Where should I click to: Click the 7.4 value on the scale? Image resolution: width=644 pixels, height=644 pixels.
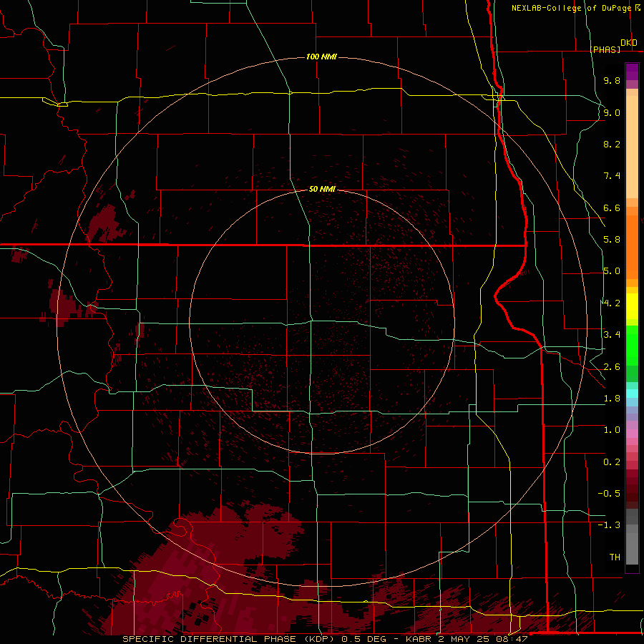click(612, 176)
